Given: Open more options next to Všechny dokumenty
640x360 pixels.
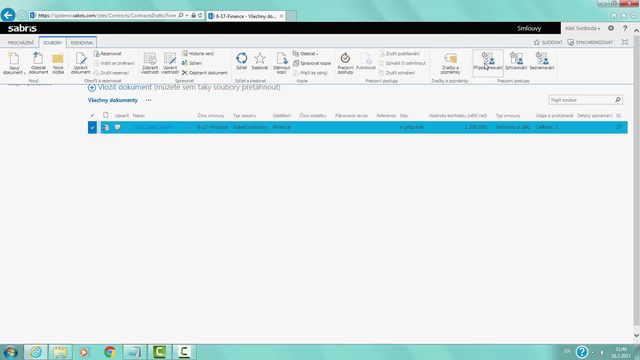Looking at the screenshot, I should click(x=149, y=100).
